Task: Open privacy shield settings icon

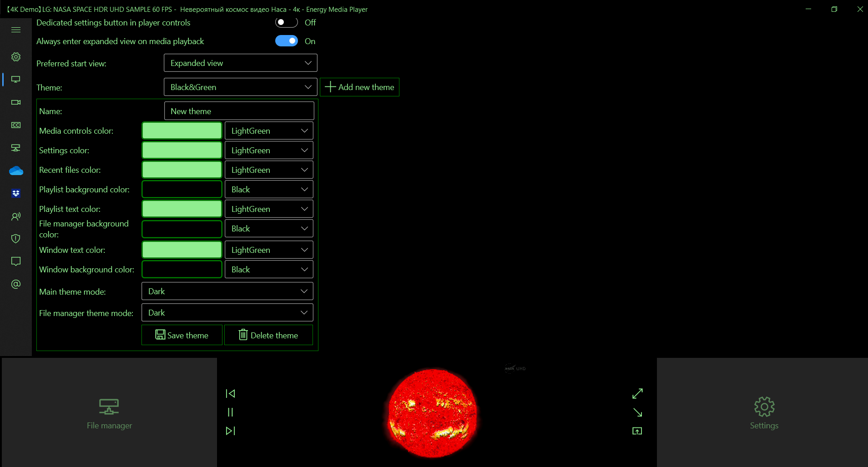Action: (16, 239)
